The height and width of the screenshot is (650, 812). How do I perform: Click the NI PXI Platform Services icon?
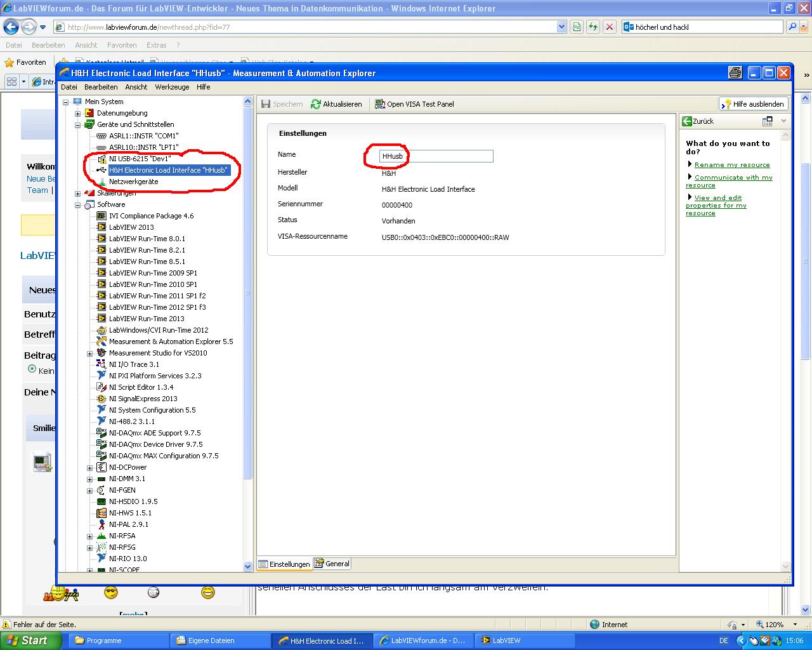[x=101, y=376]
